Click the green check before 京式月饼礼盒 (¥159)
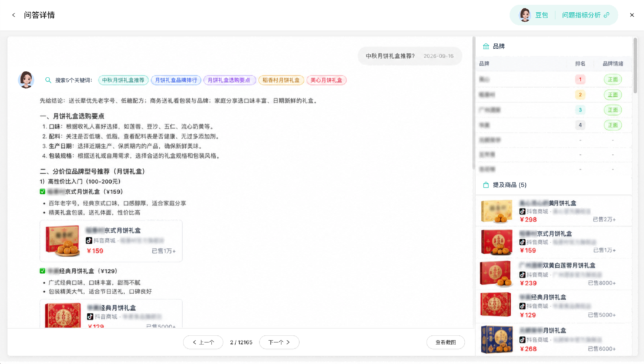Viewport: 644px width, 364px height. click(42, 192)
